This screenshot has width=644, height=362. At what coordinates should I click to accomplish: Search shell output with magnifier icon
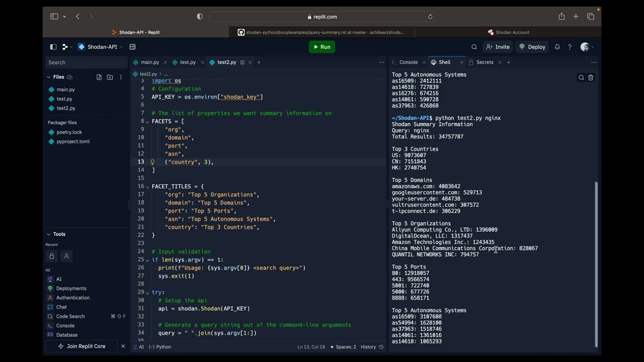581,77
